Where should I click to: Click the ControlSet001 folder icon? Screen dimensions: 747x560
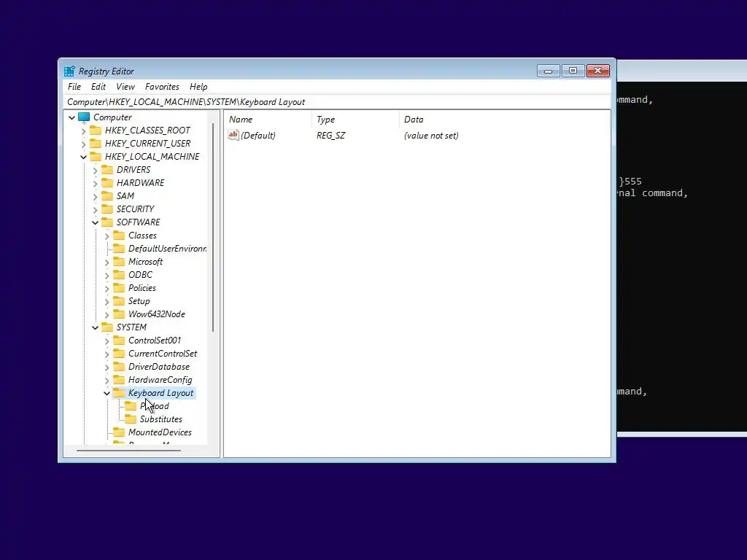[x=119, y=341]
